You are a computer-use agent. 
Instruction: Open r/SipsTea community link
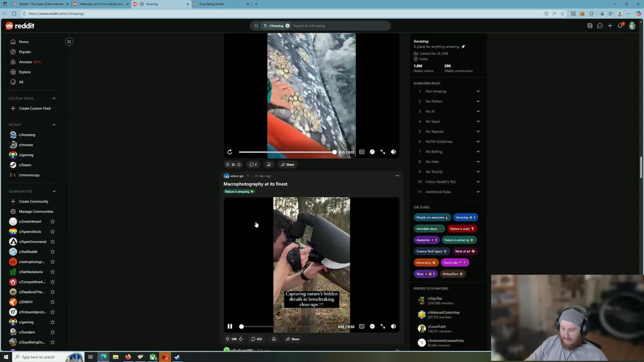pos(435,299)
